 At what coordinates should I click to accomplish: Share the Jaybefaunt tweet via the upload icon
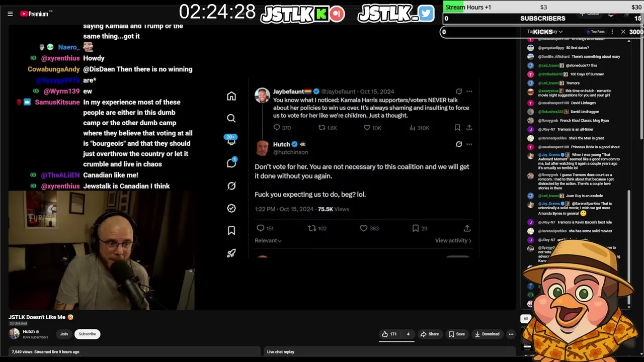pyautogui.click(x=469, y=128)
